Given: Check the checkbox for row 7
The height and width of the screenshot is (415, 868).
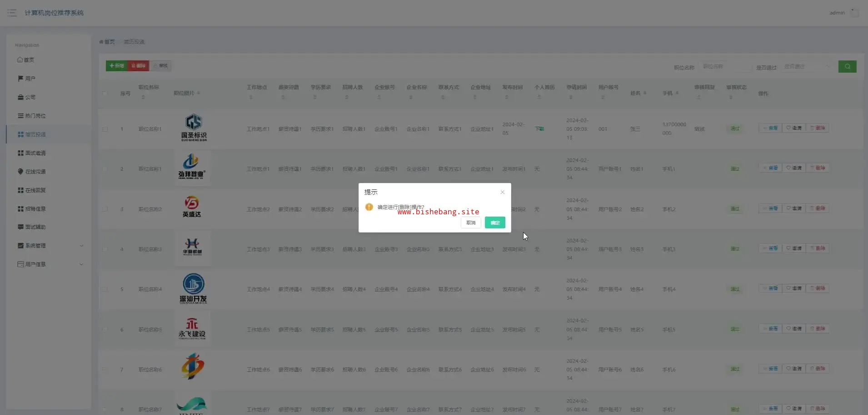Looking at the screenshot, I should pos(105,370).
